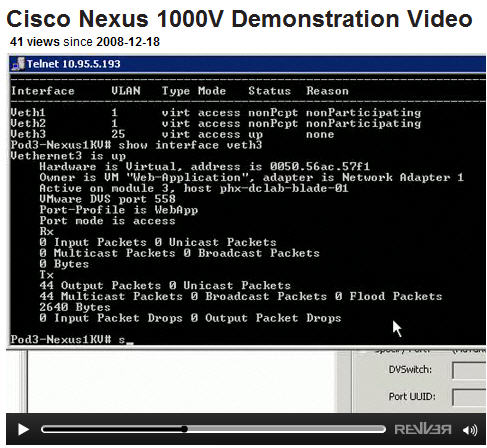Focus the Port UUID input field
Image resolution: width=487 pixels, height=448 pixels.
(x=469, y=397)
